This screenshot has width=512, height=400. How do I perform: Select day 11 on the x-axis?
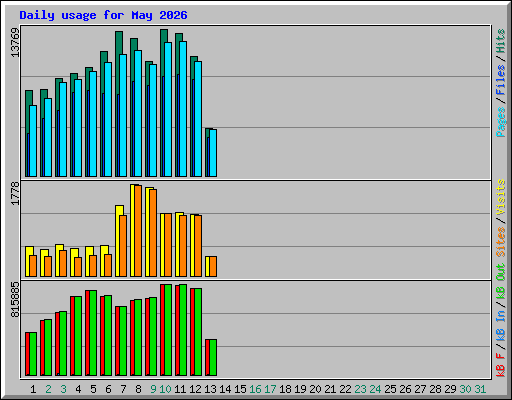pos(180,389)
